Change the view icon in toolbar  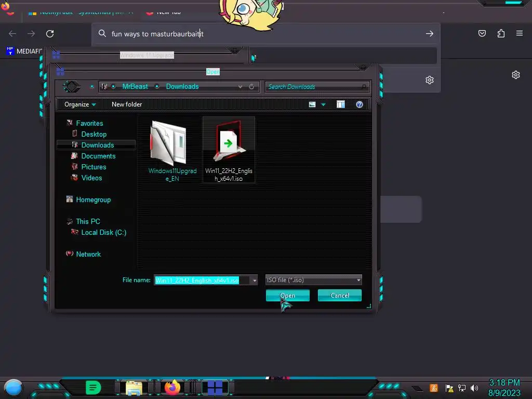pyautogui.click(x=312, y=104)
